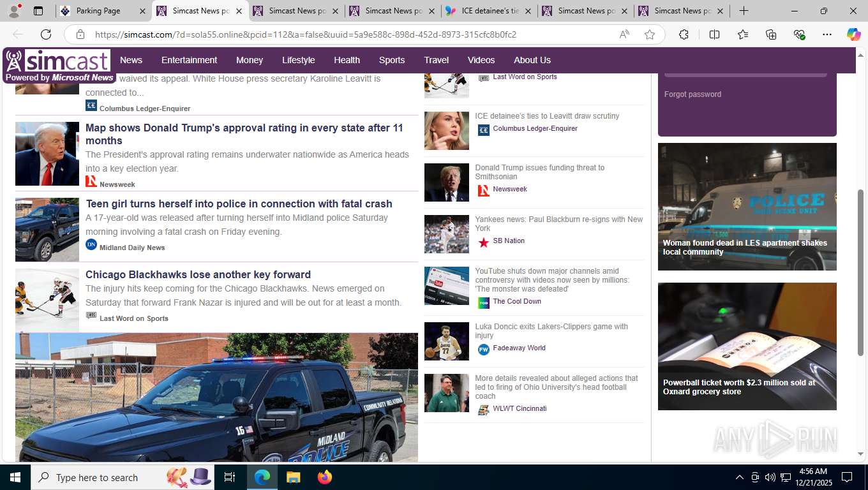Open Lifestyle in navigation bar
868x490 pixels.
pyautogui.click(x=299, y=60)
